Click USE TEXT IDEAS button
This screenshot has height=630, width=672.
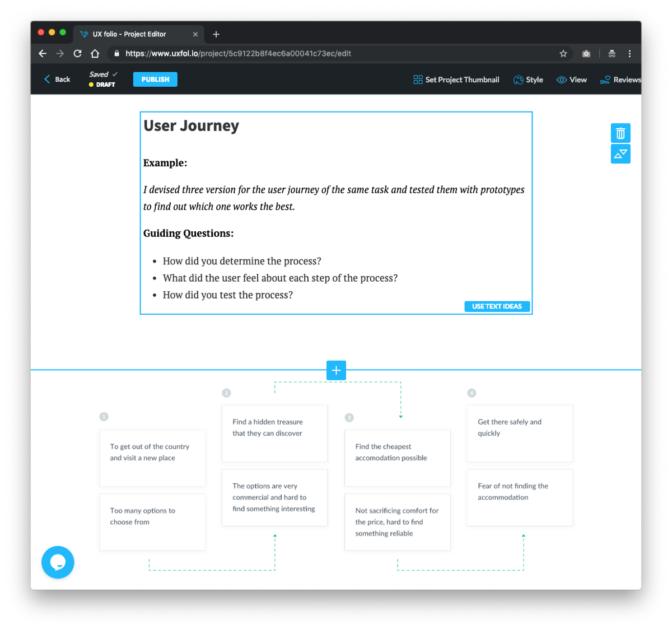[x=497, y=306]
